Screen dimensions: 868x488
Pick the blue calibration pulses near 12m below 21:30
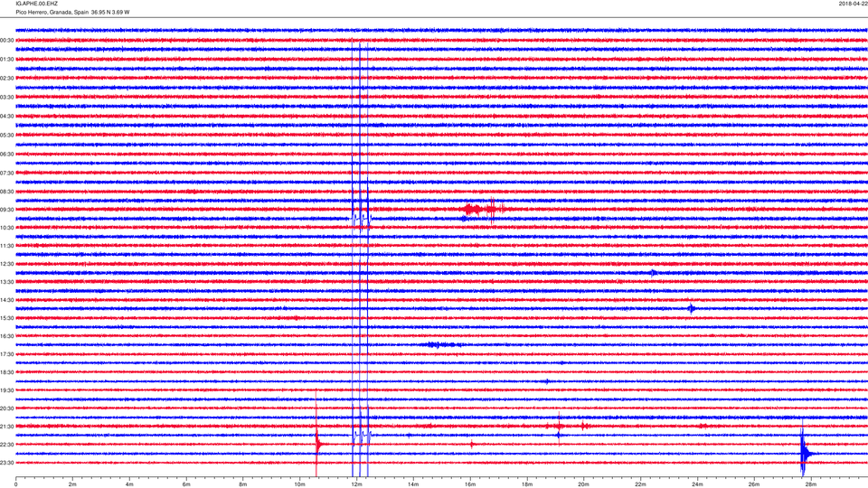[x=361, y=436]
